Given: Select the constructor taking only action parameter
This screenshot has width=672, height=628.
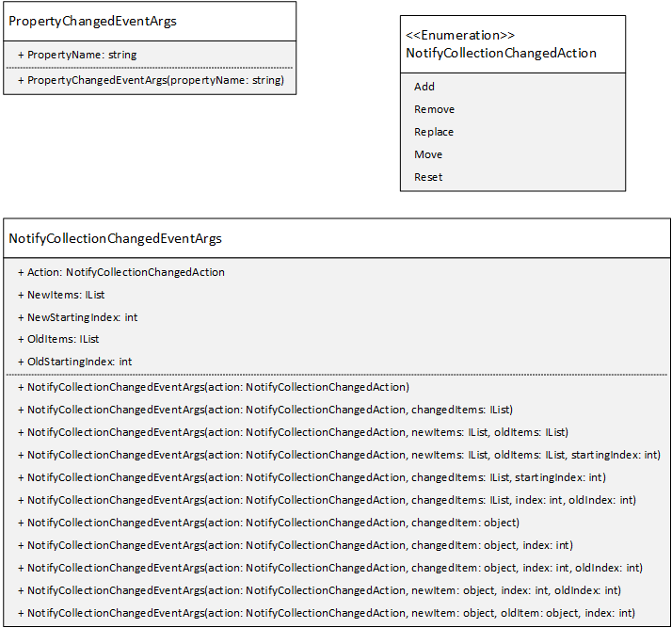Looking at the screenshot, I should coord(214,387).
